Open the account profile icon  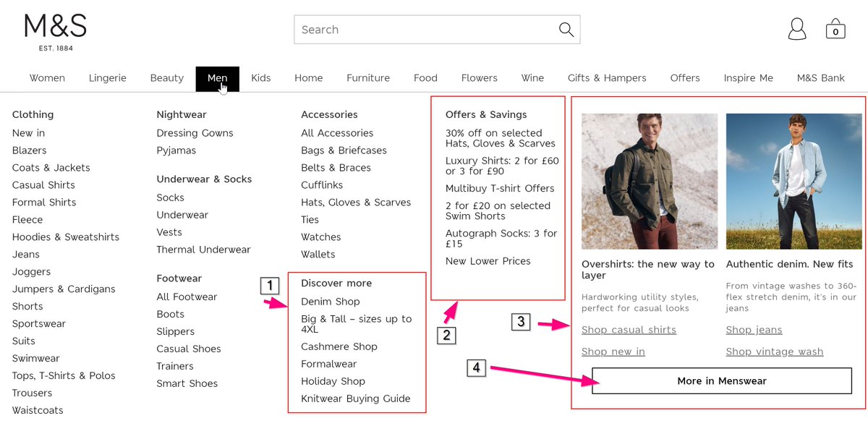pyautogui.click(x=797, y=29)
